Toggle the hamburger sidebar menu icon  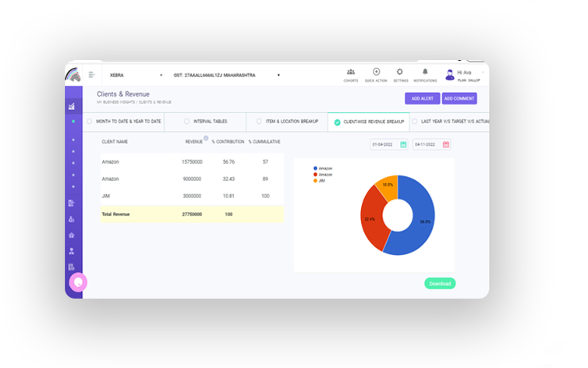[x=91, y=75]
